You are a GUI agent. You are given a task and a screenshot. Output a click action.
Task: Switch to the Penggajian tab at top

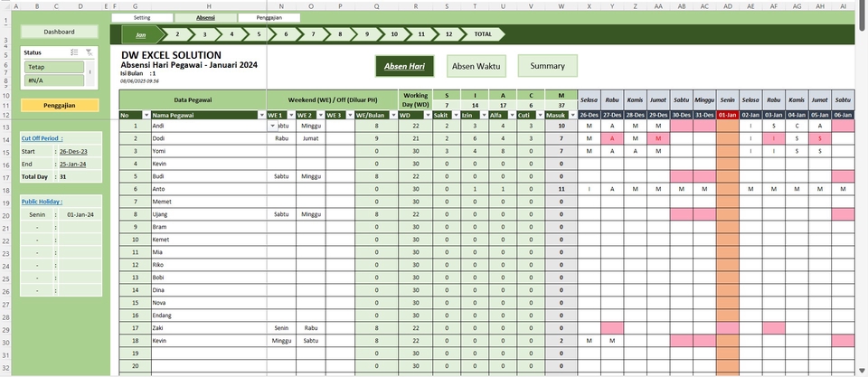[x=269, y=18]
